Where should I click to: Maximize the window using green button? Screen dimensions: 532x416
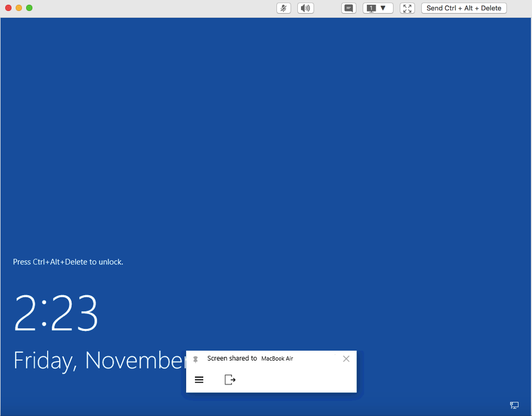pos(29,8)
